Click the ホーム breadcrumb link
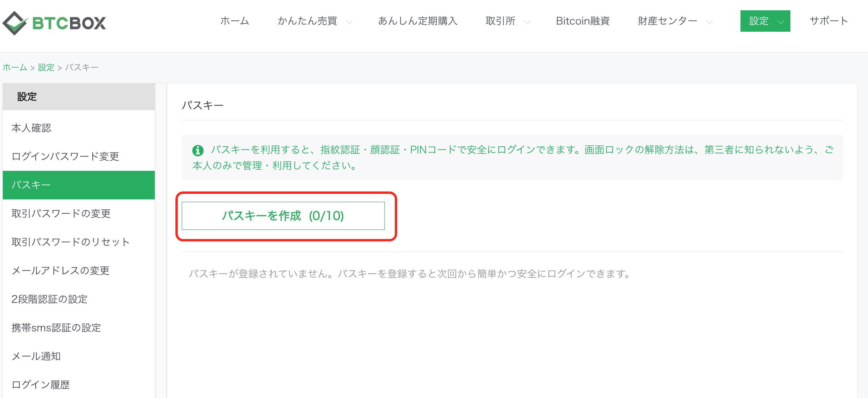The image size is (868, 398). pyautogui.click(x=15, y=67)
